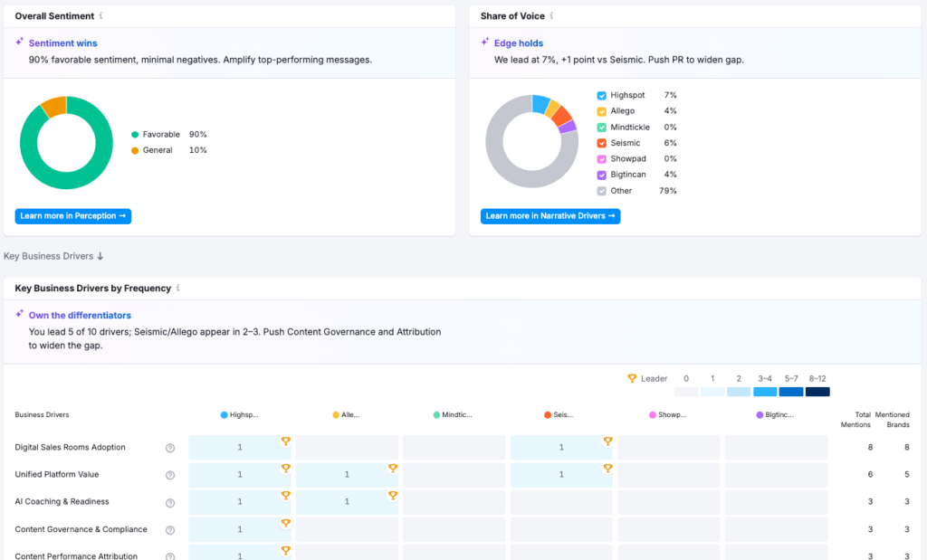The image size is (927, 560).
Task: Click the 8–12 darkest legend color swatch
Action: coord(817,392)
